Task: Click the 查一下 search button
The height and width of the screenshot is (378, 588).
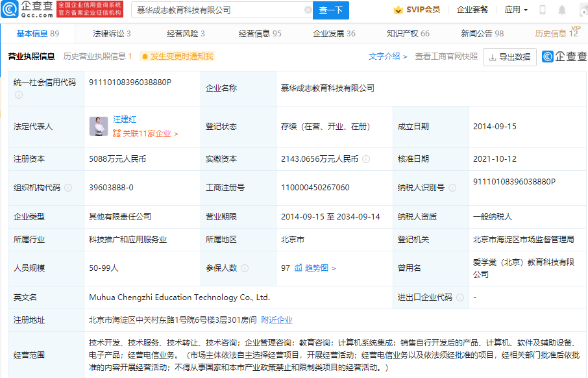Action: [x=331, y=10]
